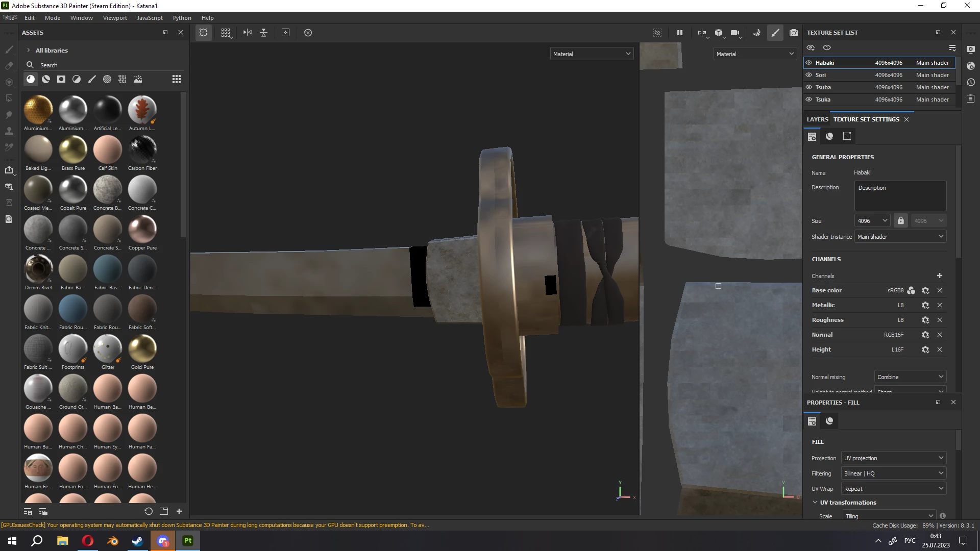
Task: Select the Copper Pure material thumbnail
Action: (142, 229)
